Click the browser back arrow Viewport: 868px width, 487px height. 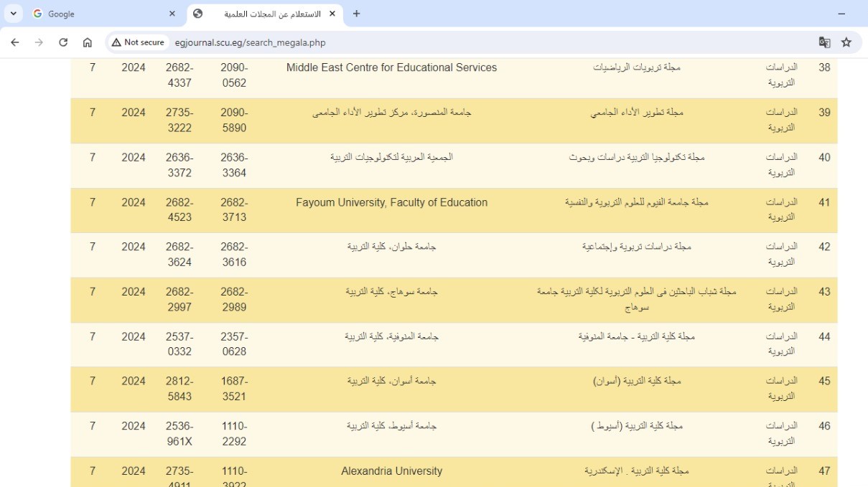click(15, 42)
